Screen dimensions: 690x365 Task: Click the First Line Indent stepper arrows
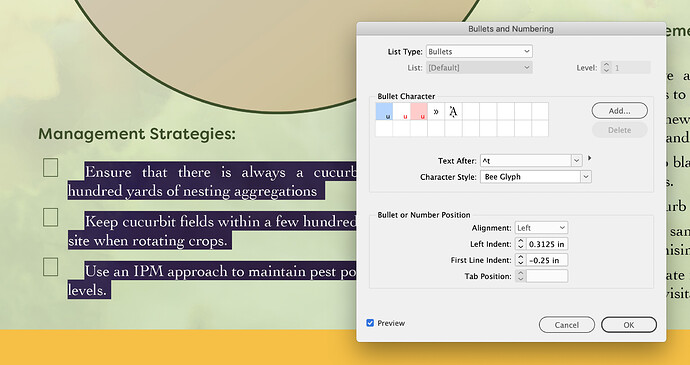(521, 260)
